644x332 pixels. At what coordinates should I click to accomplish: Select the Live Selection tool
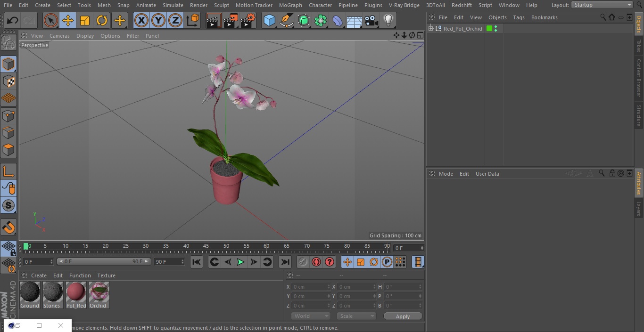(51, 20)
